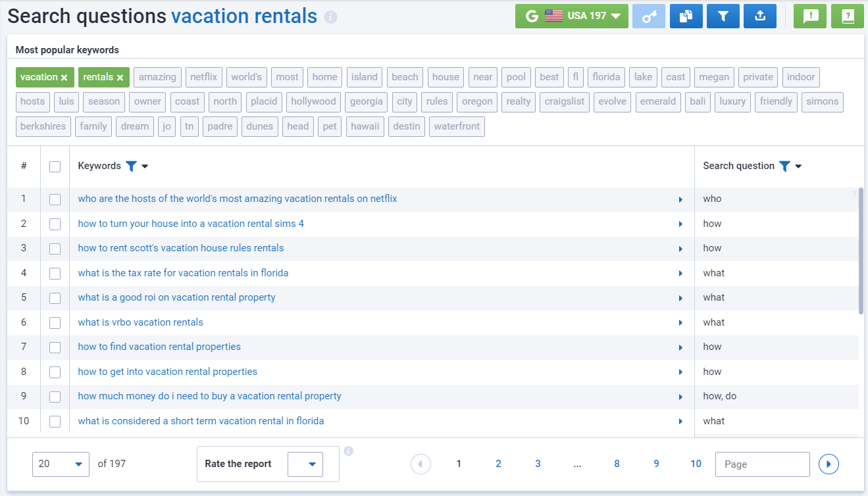Viewport: 868px width, 496px height.
Task: Open the 'what is vrbo vacation rentals' link
Action: [140, 322]
